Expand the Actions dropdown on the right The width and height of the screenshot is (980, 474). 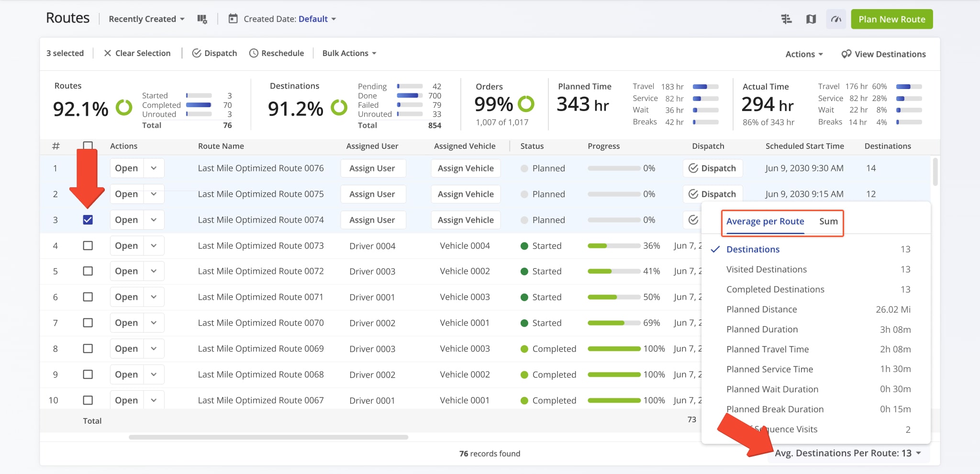point(804,54)
